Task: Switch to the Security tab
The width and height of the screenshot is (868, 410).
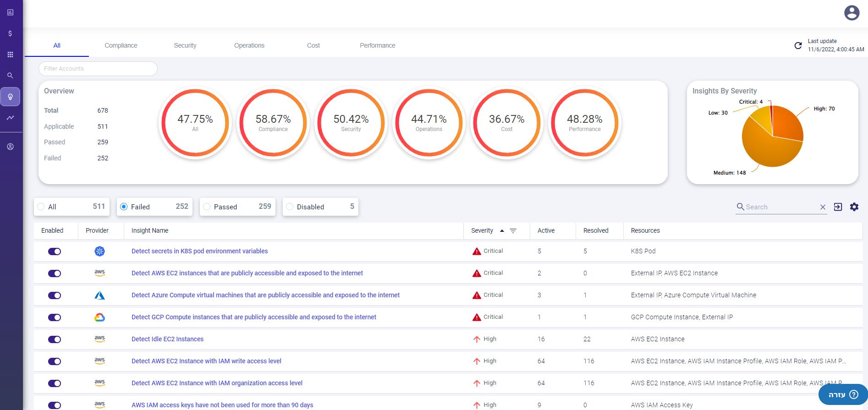Action: pos(185,45)
